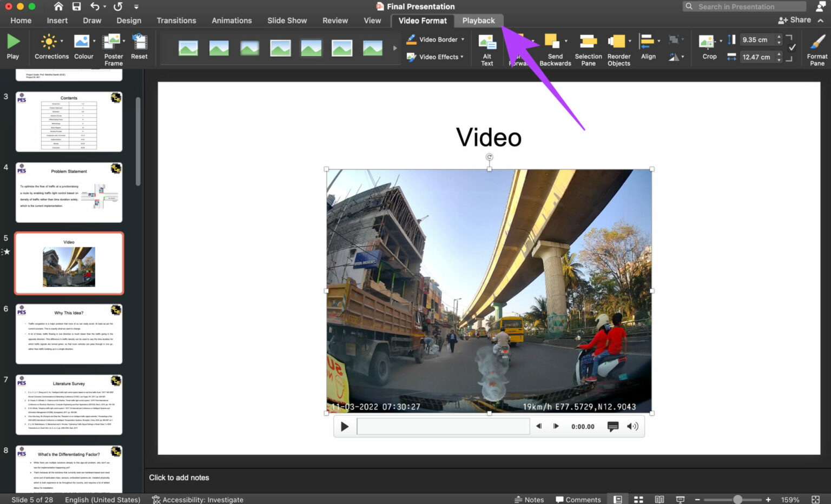Select the Play icon to preview the video
831x504 pixels.
pyautogui.click(x=13, y=48)
